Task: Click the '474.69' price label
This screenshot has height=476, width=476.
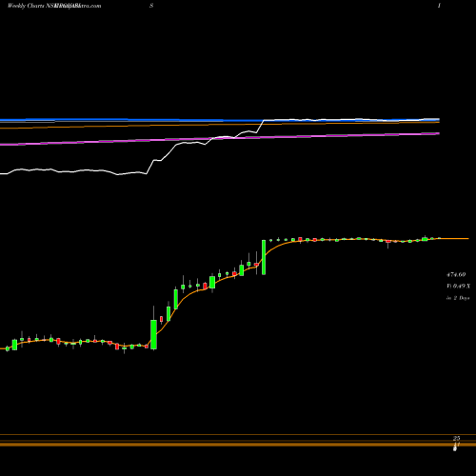Action: click(x=456, y=274)
